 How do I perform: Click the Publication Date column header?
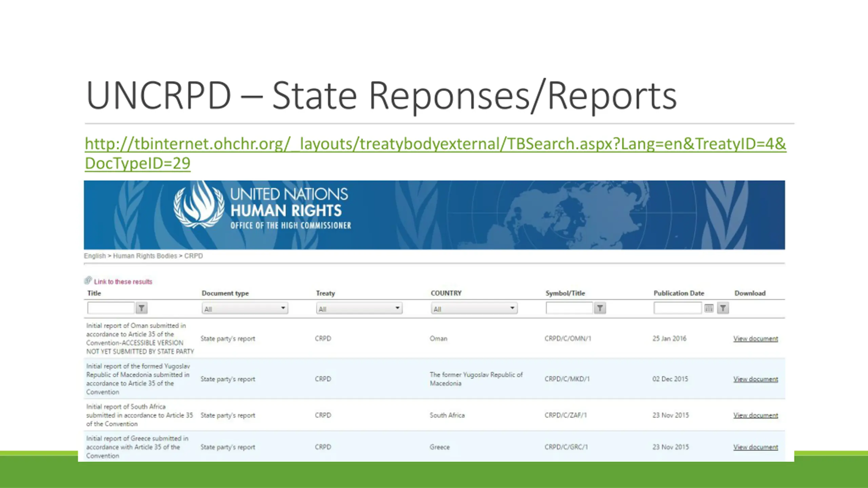pyautogui.click(x=679, y=293)
